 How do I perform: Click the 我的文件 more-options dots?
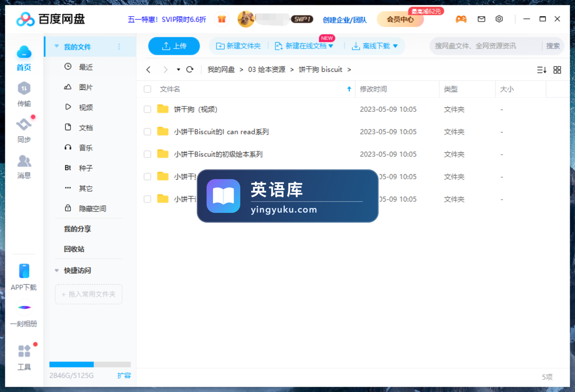click(119, 47)
